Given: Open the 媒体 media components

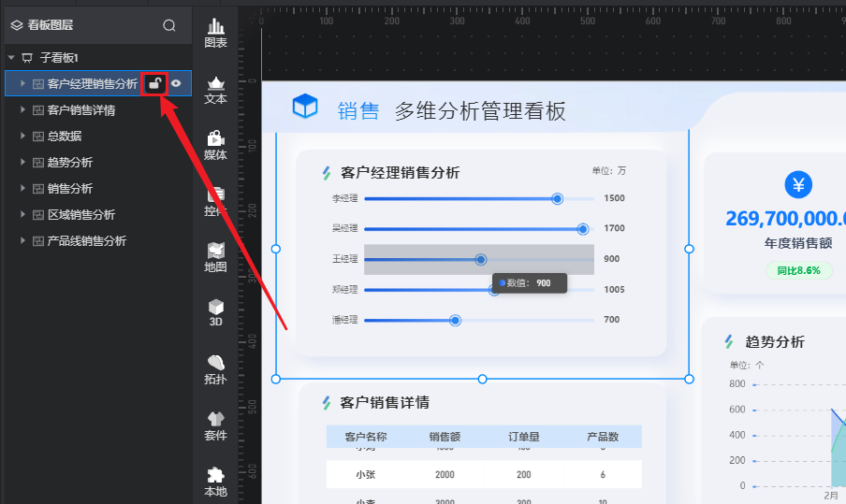Looking at the screenshot, I should point(216,146).
